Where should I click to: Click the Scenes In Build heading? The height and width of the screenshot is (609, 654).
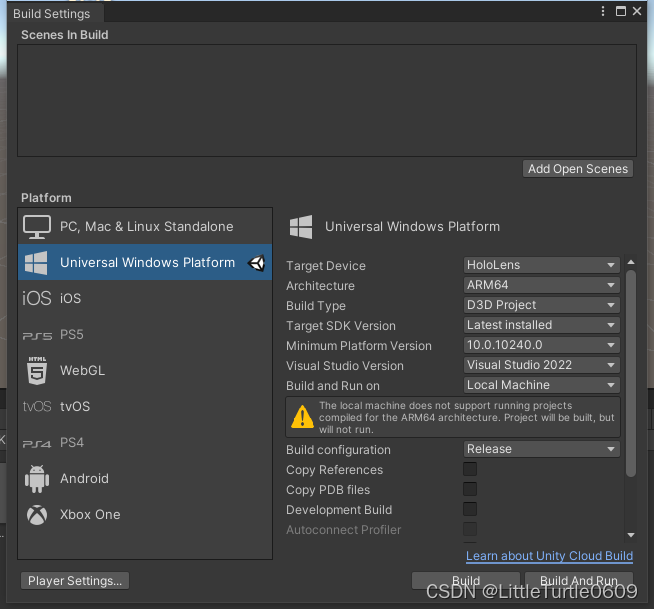65,35
